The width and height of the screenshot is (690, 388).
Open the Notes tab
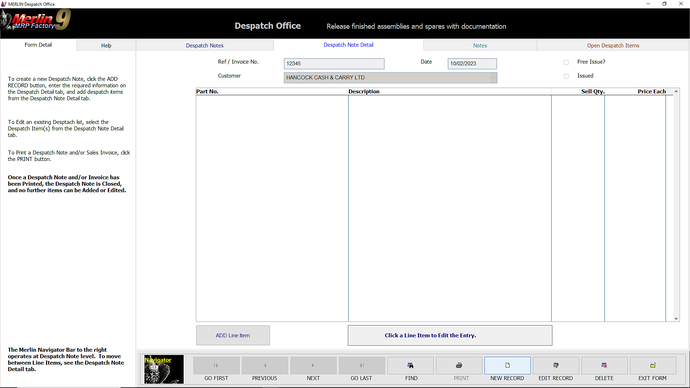[x=480, y=45]
